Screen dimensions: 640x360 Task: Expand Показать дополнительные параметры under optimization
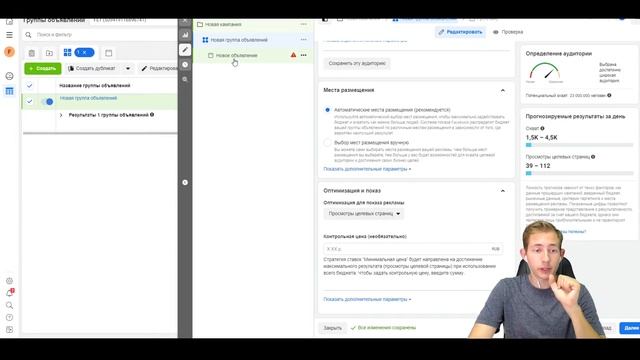(367, 299)
